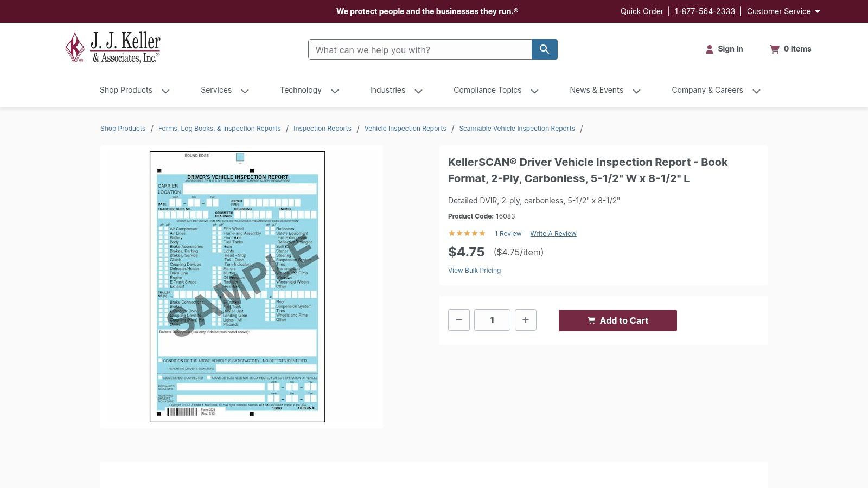Click the Add to Cart button
Screen dimensions: 868x488
coord(618,320)
